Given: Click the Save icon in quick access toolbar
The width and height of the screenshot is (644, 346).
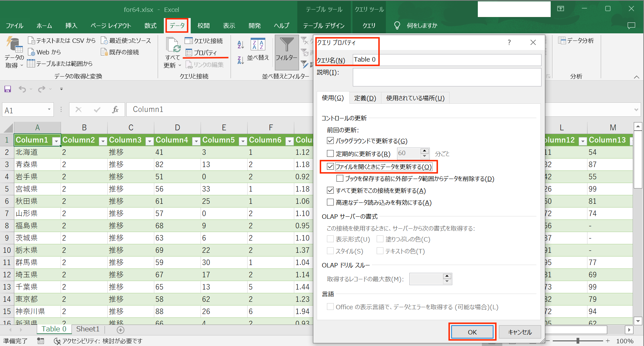Looking at the screenshot, I should coord(7,89).
